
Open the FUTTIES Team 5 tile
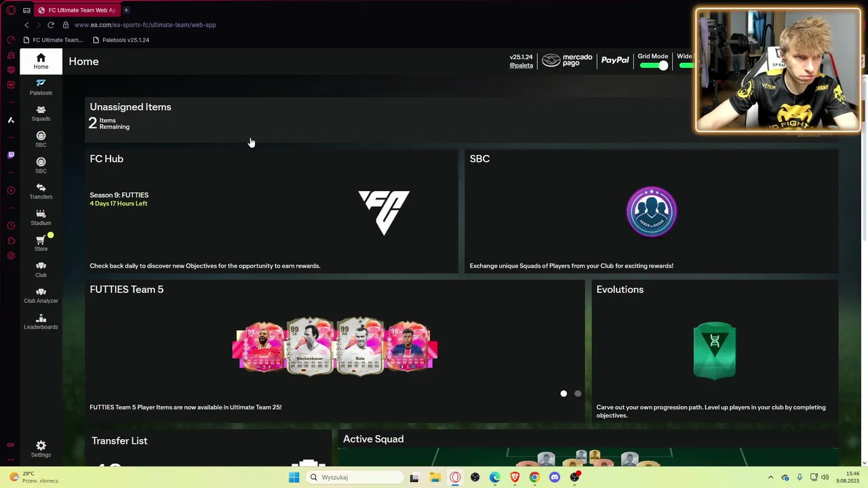point(334,351)
